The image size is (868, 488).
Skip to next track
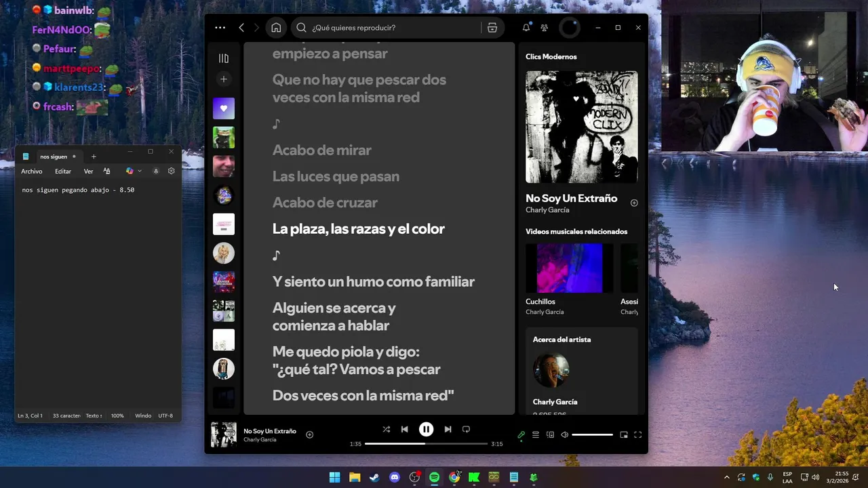(448, 429)
